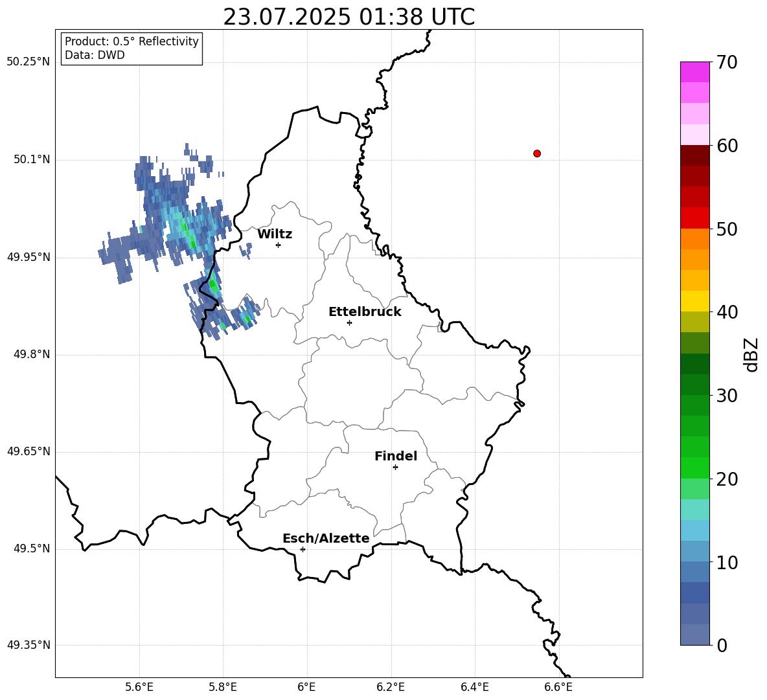Pick the bright red colorbar swatch above 50
The width and height of the screenshot is (767, 700).
tap(695, 218)
